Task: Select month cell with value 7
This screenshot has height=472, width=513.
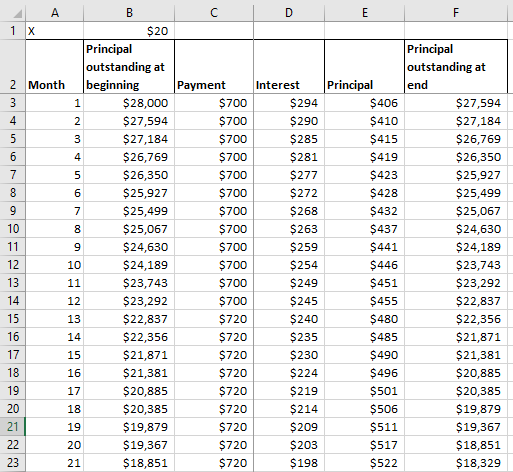Action: (x=55, y=211)
